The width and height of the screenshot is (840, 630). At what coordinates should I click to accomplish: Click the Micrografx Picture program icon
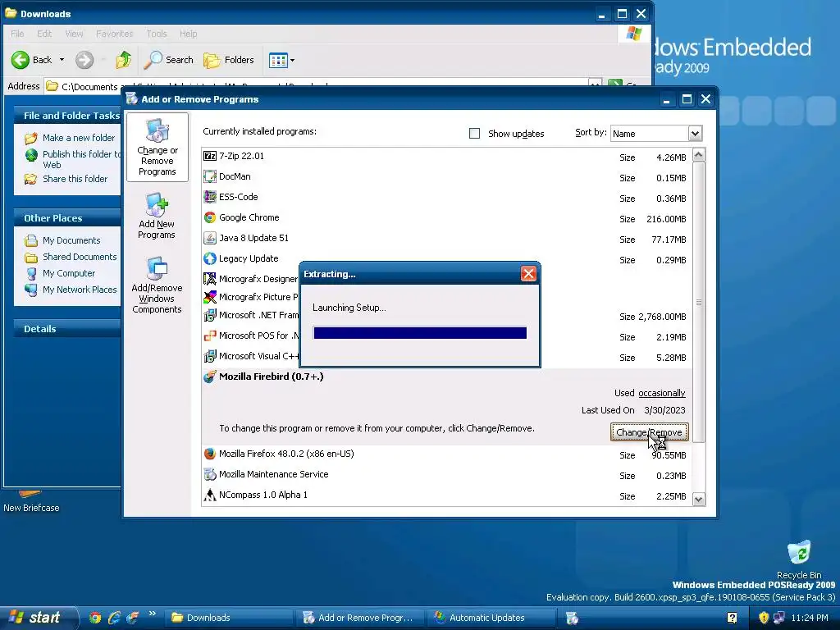(x=209, y=297)
